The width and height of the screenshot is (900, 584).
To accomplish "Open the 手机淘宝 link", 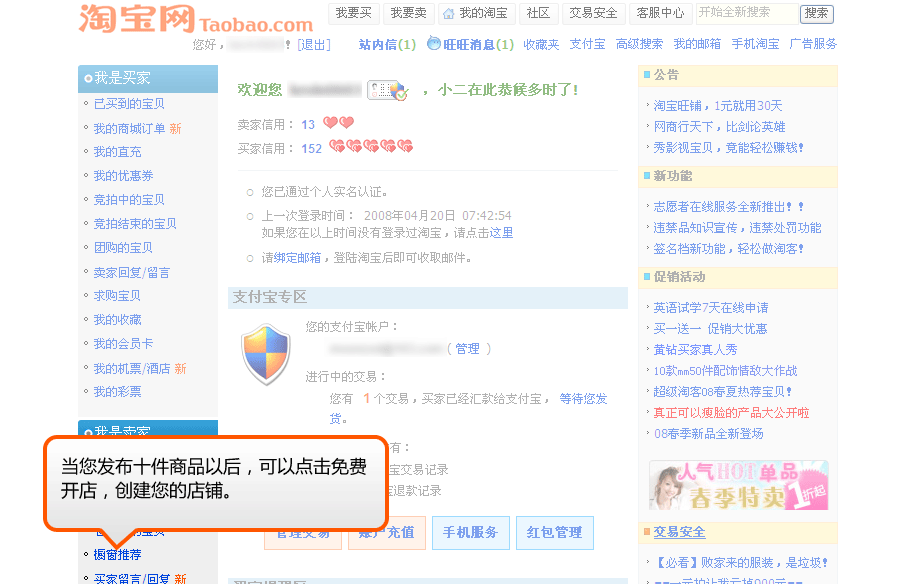I will click(755, 44).
